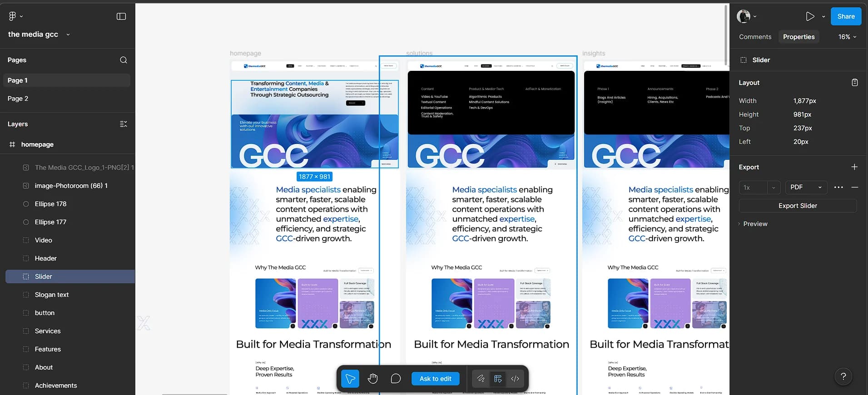
Task: Search pages with the magnifier icon
Action: click(123, 60)
